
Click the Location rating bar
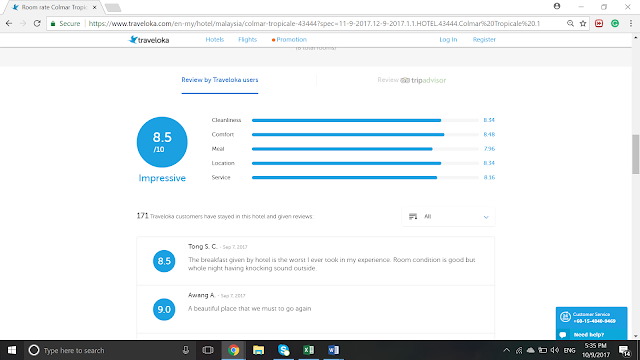click(365, 163)
